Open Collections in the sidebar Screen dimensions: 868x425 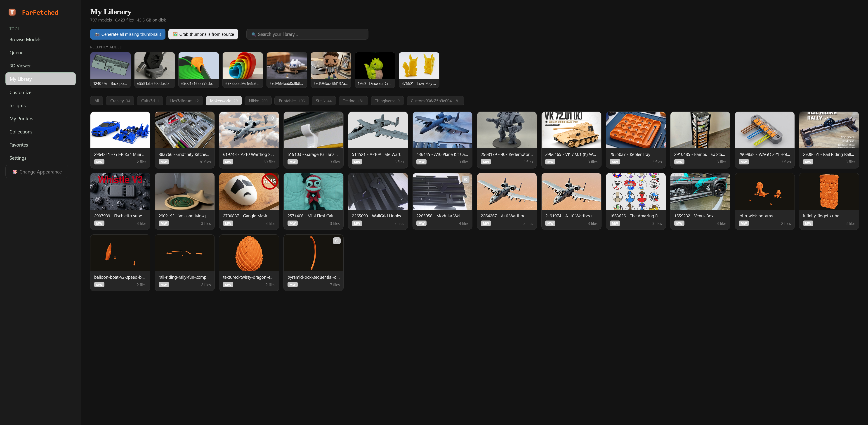coord(40,132)
